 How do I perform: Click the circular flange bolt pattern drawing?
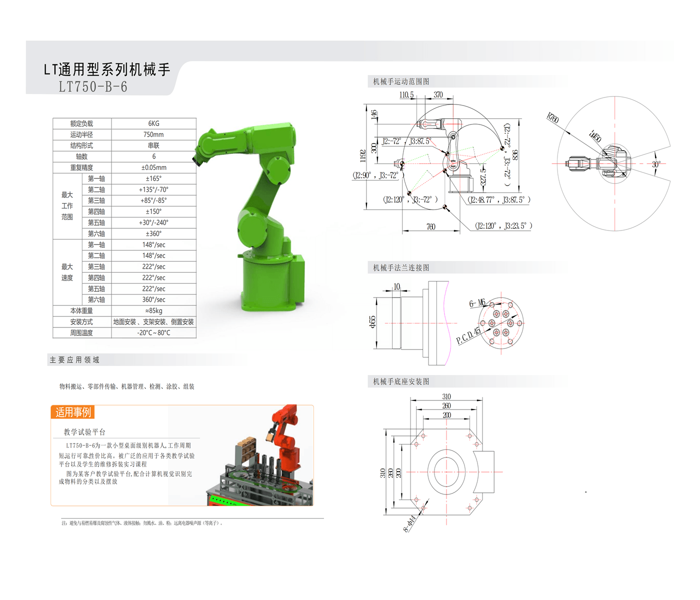coord(501,323)
